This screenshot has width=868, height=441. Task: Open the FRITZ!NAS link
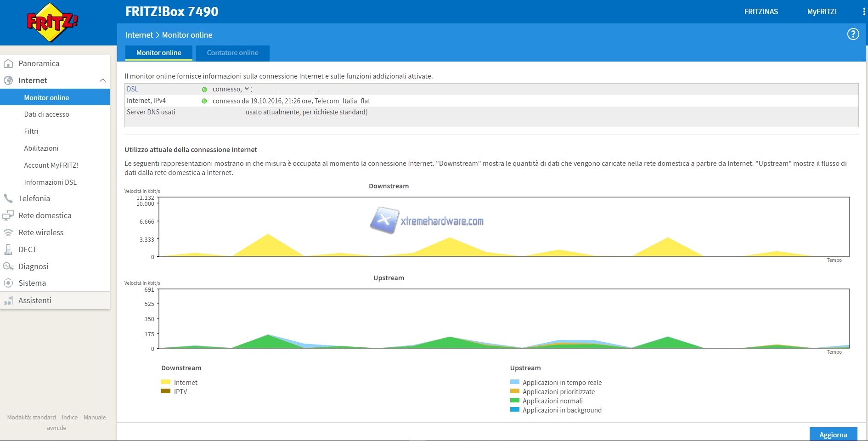(x=761, y=12)
